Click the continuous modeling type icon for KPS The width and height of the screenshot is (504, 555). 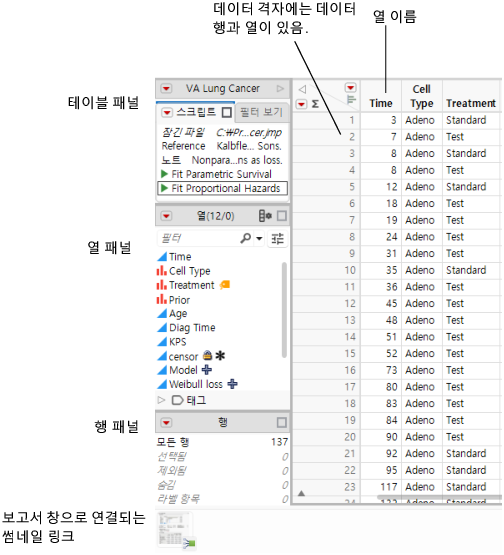(162, 342)
